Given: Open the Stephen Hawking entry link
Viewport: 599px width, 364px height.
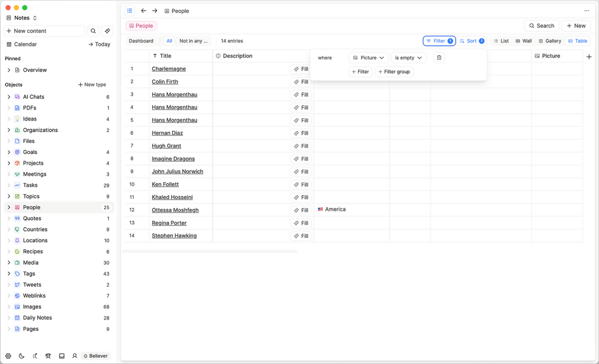Looking at the screenshot, I should coord(174,236).
